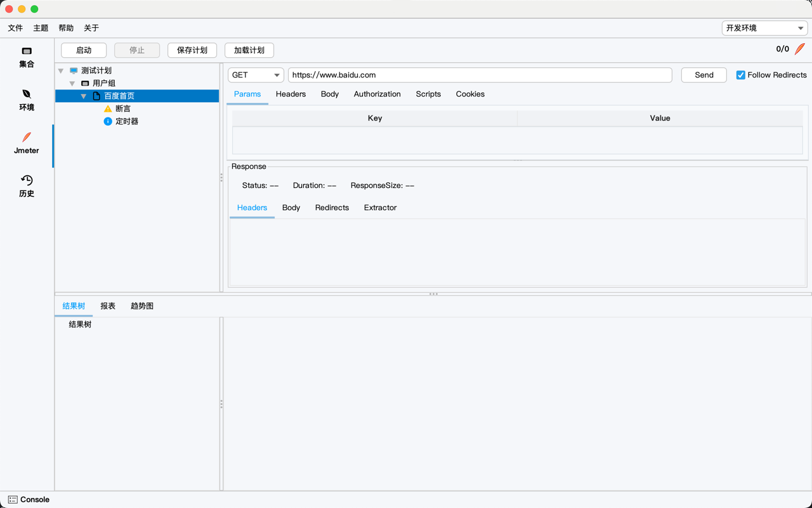Click the Send button
The image size is (812, 508).
pyautogui.click(x=704, y=75)
